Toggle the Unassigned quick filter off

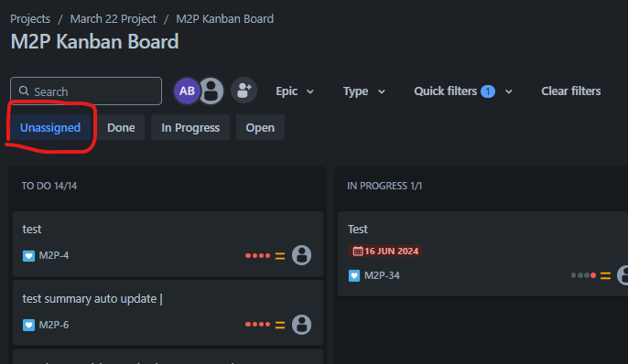pos(50,128)
